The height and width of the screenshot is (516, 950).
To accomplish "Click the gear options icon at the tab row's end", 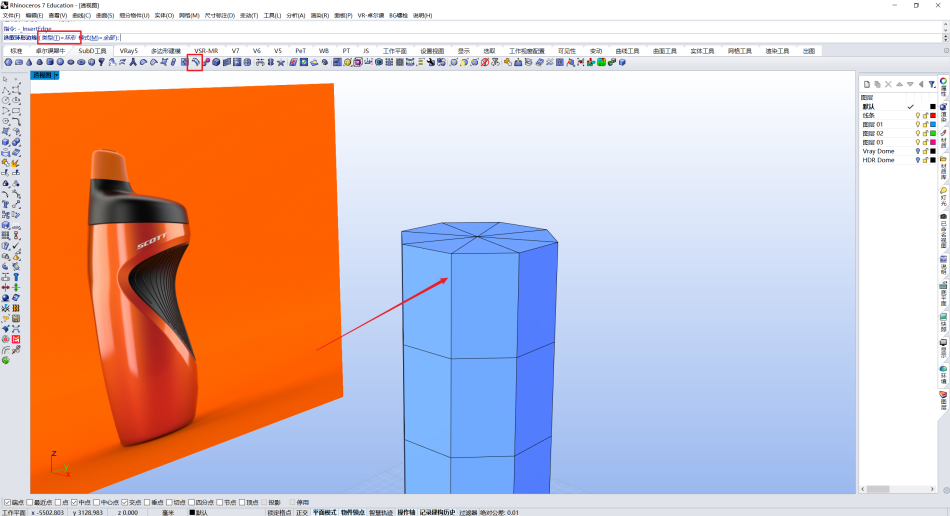I will tap(946, 51).
